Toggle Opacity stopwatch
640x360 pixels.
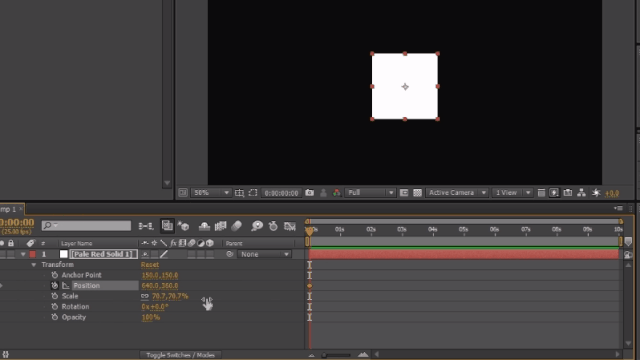55,317
